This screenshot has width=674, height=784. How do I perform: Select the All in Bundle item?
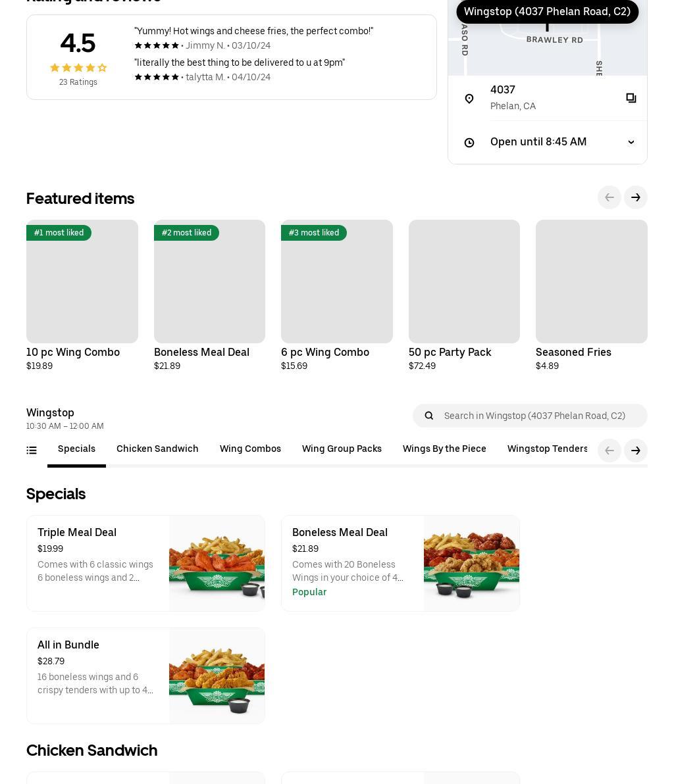pyautogui.click(x=145, y=675)
